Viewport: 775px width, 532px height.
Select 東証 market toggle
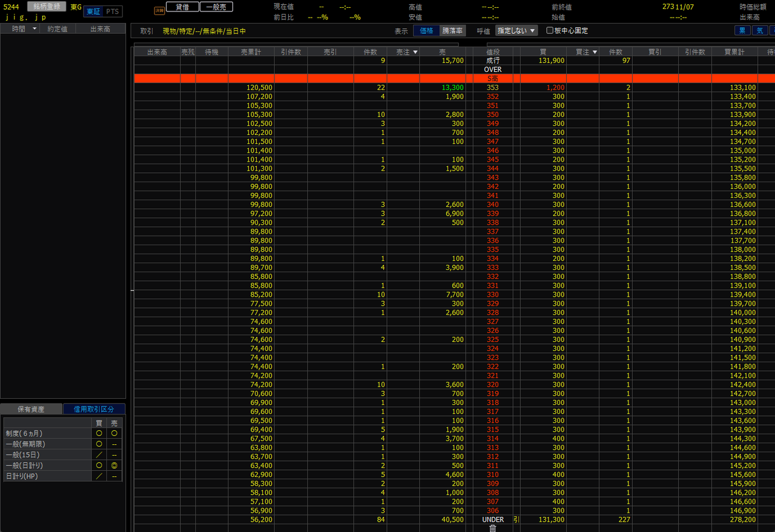(93, 11)
